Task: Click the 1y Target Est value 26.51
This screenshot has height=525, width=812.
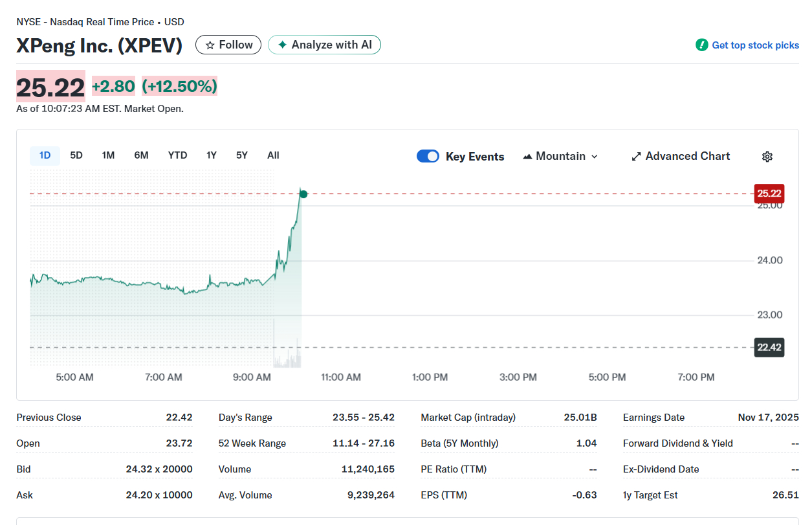Action: 785,495
